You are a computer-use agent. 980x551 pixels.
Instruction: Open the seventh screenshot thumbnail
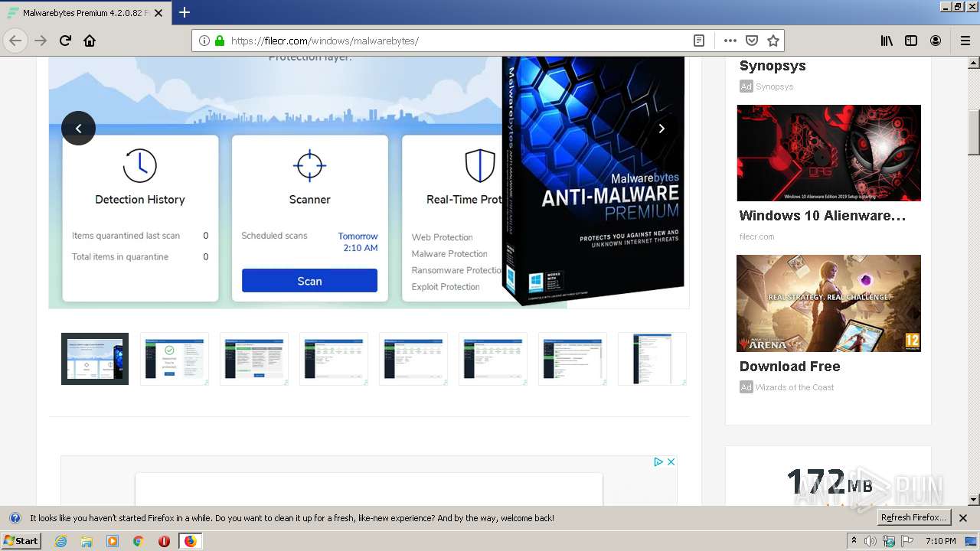point(573,359)
